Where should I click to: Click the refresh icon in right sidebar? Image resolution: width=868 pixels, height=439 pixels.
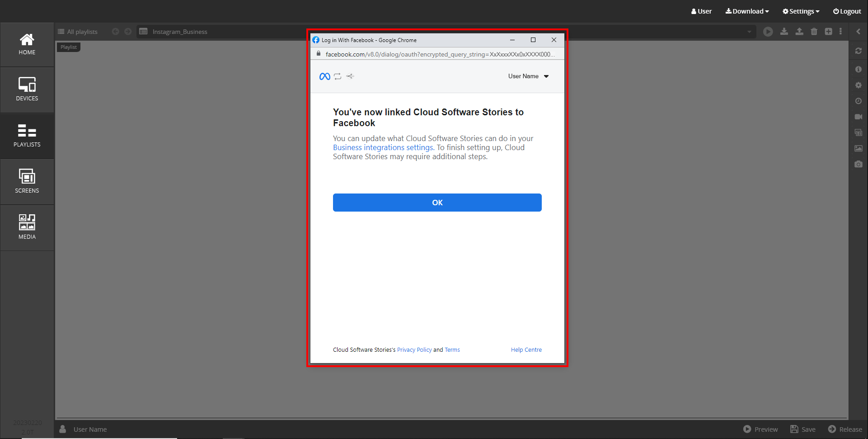(x=859, y=51)
